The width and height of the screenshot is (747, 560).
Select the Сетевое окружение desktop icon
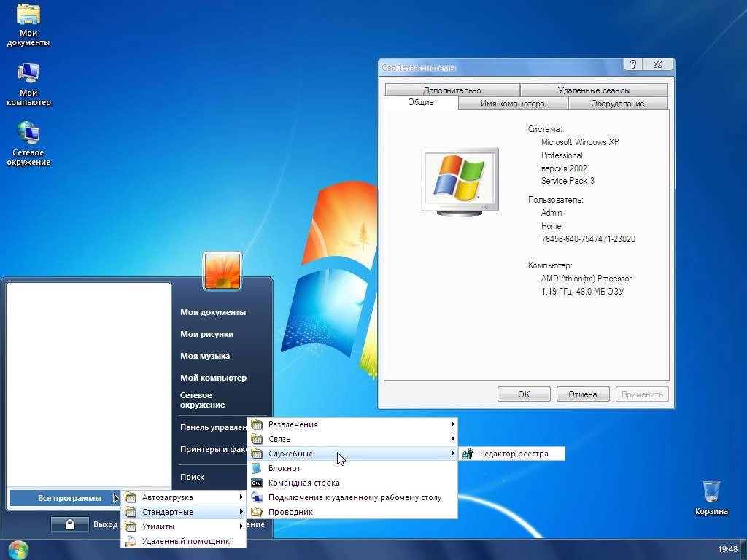[x=28, y=144]
